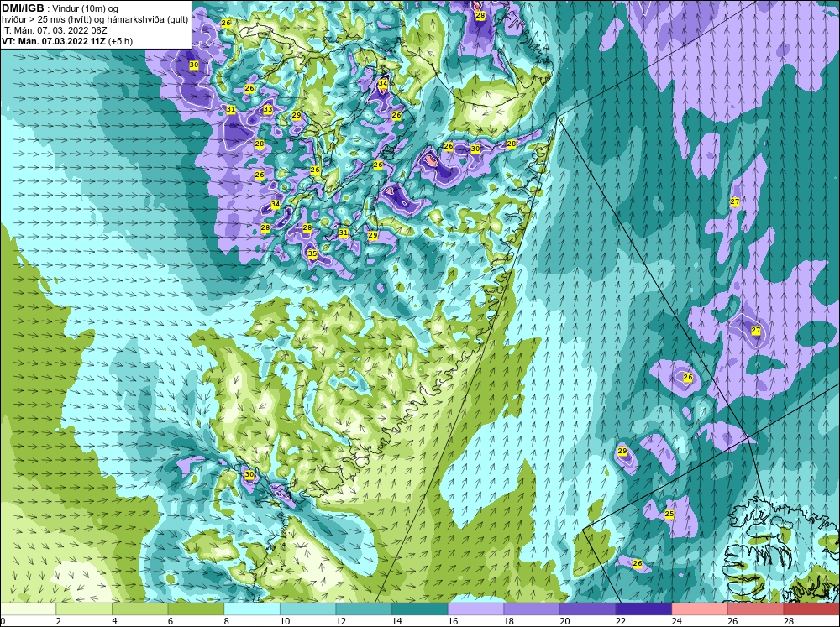Click the 'VT: Mán. 07.03.2022 11Z (+5 h)' line
Viewport: 840px width, 627px height.
[x=67, y=41]
